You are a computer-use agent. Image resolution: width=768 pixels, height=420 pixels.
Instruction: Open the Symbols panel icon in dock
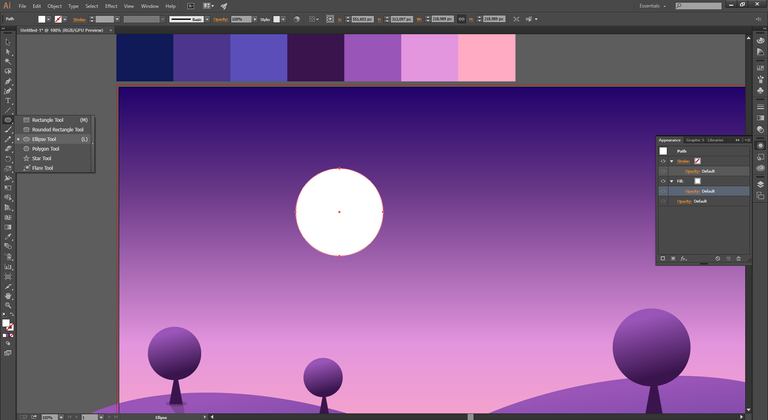click(x=760, y=91)
